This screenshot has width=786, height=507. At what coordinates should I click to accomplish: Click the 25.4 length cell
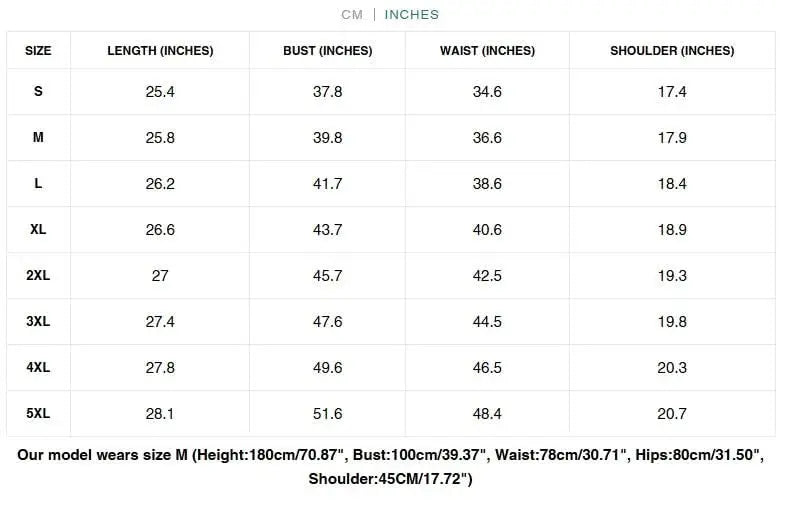click(x=160, y=92)
